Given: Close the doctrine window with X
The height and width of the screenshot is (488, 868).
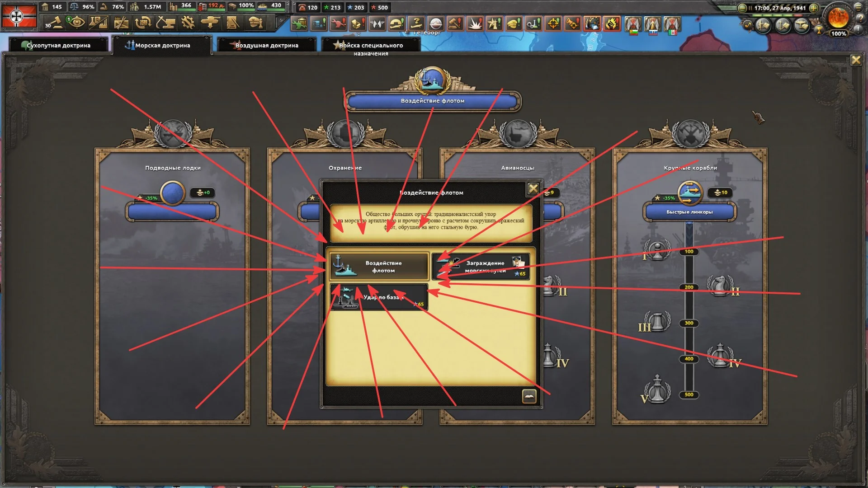Looking at the screenshot, I should (x=856, y=60).
